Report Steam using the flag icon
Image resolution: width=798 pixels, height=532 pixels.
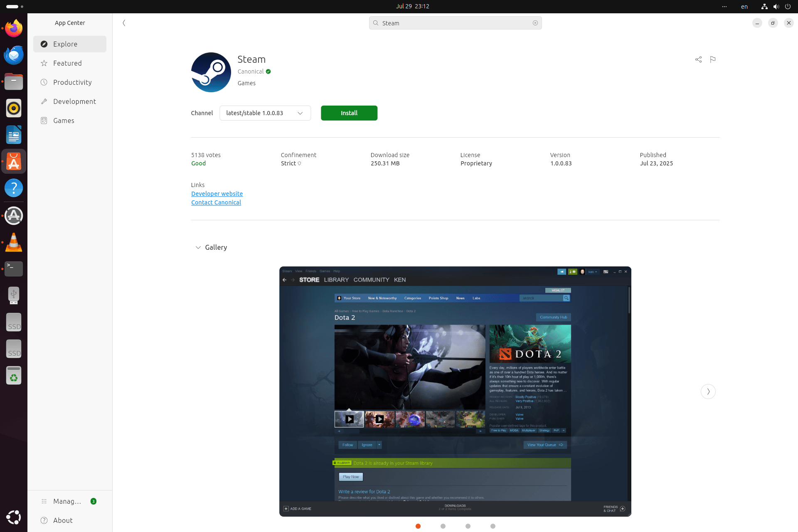coord(713,59)
